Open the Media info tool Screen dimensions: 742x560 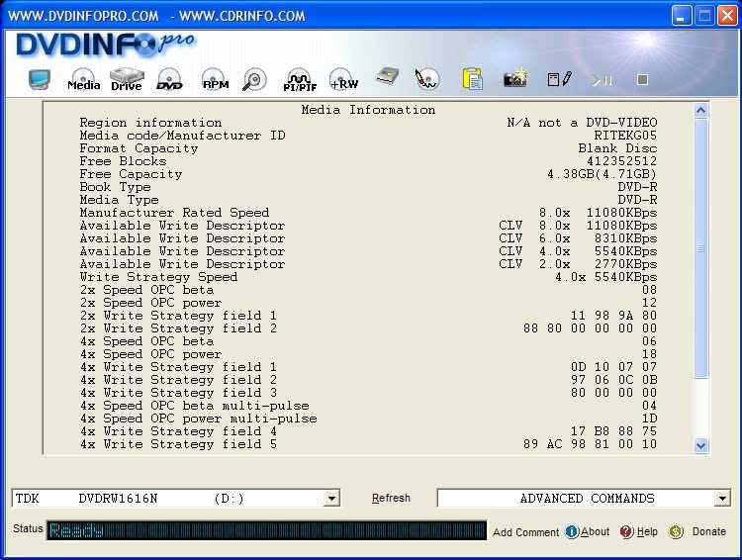83,79
